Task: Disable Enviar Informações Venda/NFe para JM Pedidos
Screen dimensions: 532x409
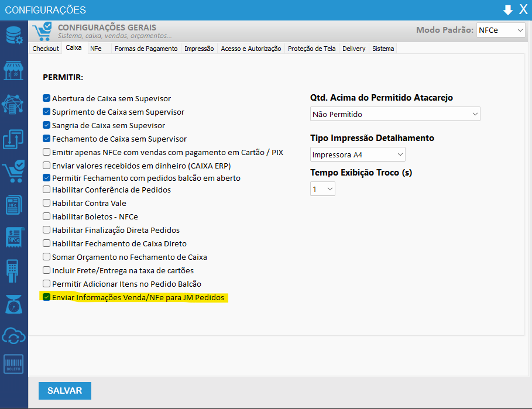Action: point(47,297)
